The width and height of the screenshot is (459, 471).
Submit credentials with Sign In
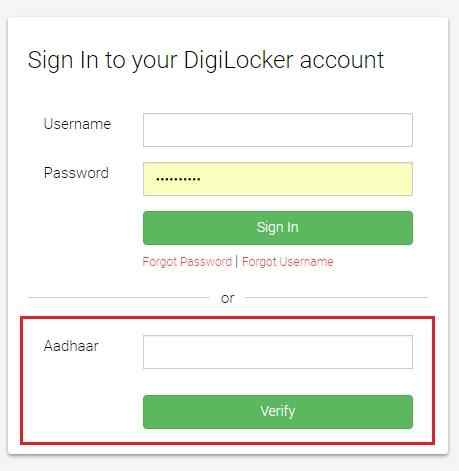coord(278,228)
